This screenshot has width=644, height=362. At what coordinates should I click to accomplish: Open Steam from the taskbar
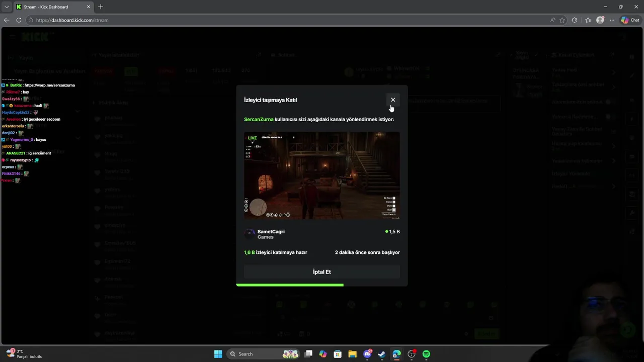point(382,354)
